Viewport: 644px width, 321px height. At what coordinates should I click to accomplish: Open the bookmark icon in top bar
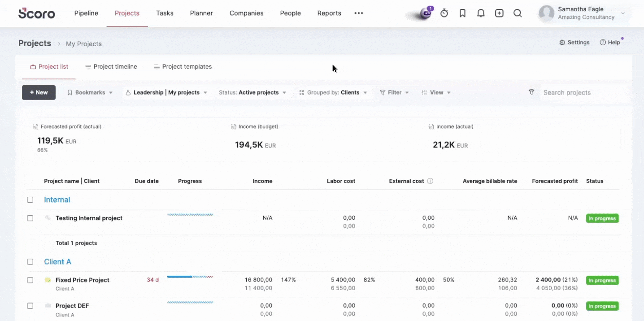tap(462, 13)
